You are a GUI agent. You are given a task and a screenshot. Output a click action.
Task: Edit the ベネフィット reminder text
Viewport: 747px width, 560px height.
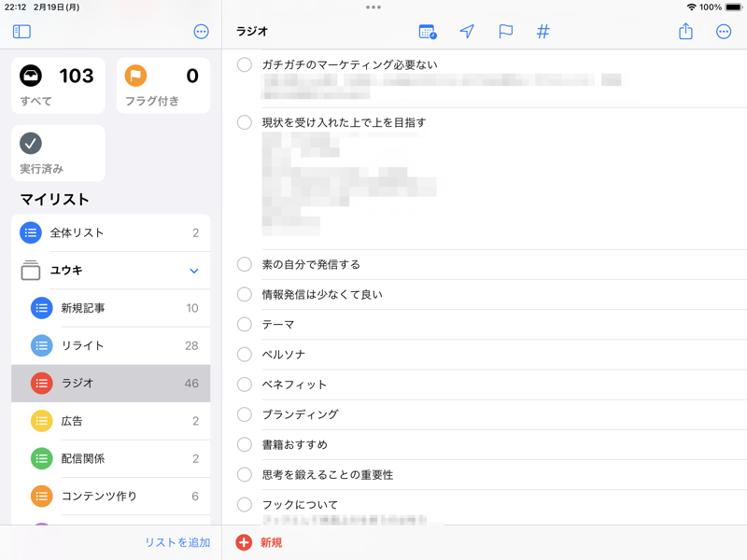coord(294,385)
